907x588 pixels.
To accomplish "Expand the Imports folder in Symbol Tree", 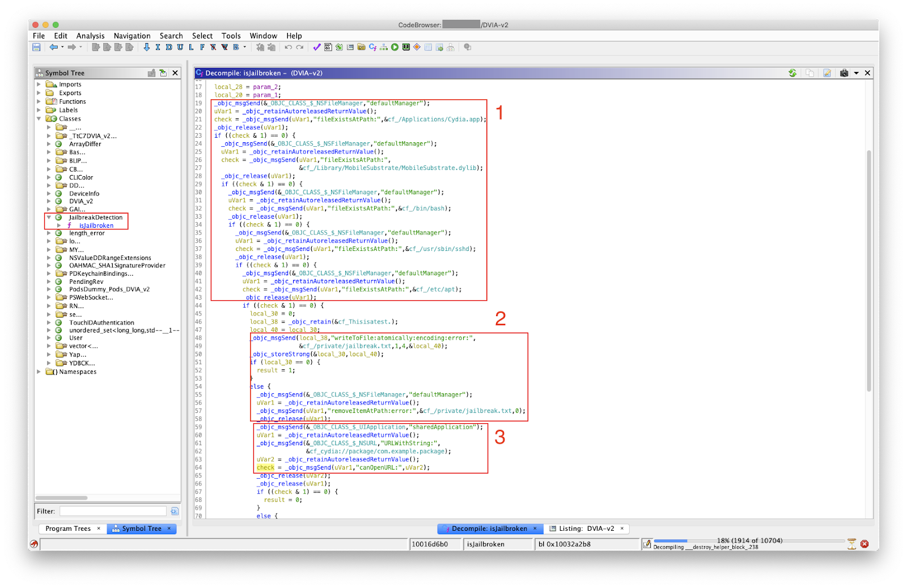I will click(39, 84).
